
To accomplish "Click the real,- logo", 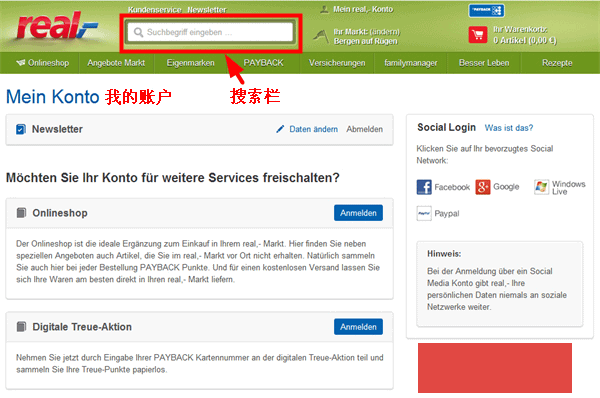I will pos(57,26).
